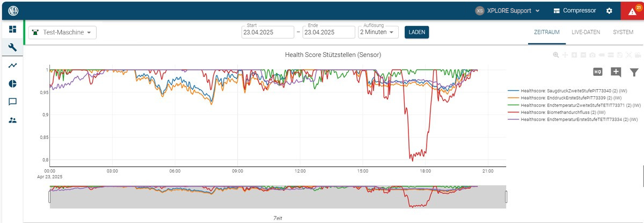The image size is (644, 223).
Task: Click the 12:00 x-axis label
Action: point(300,171)
